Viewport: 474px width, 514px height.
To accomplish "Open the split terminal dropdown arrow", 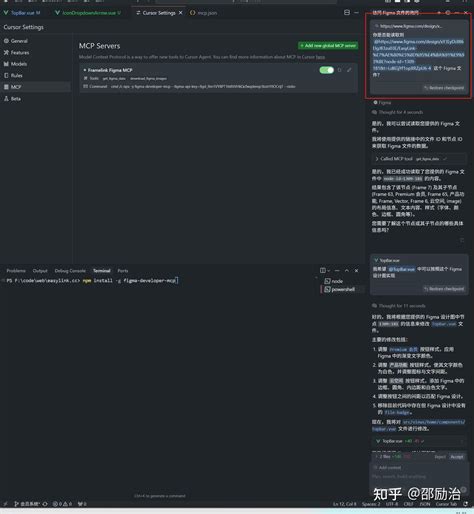I will (x=329, y=271).
